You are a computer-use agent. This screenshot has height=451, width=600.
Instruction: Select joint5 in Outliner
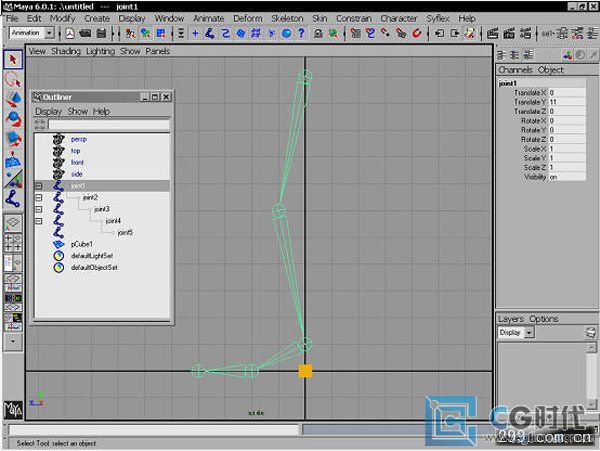click(x=125, y=233)
